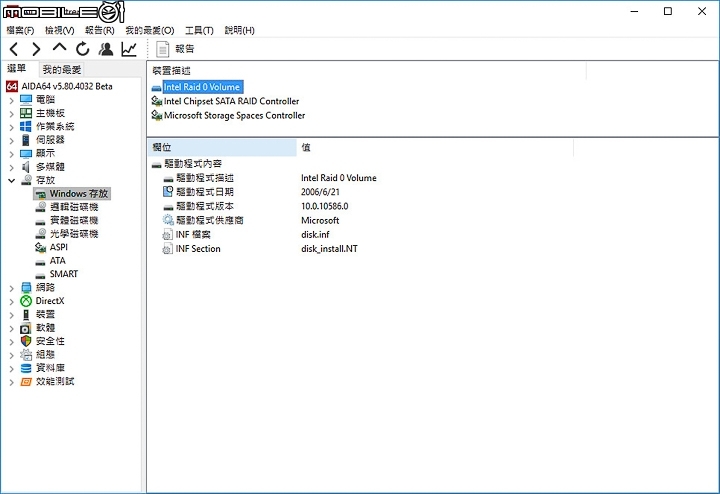Image resolution: width=720 pixels, height=494 pixels.
Task: Open the 檢視(V) menu
Action: point(60,30)
